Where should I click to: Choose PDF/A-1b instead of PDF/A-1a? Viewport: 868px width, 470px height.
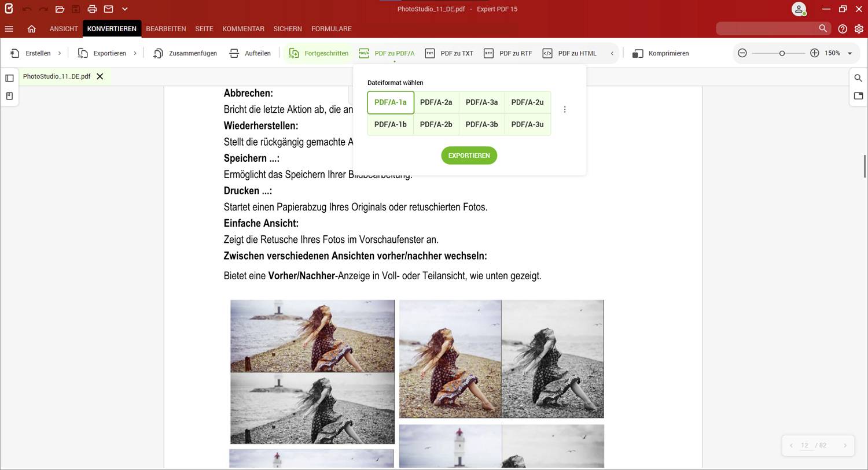coord(390,124)
